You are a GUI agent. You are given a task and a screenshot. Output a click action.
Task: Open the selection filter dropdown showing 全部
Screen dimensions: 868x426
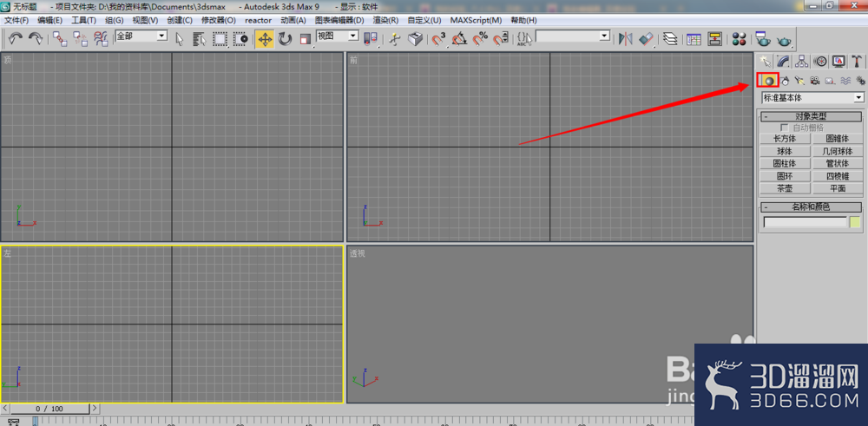coord(141,36)
